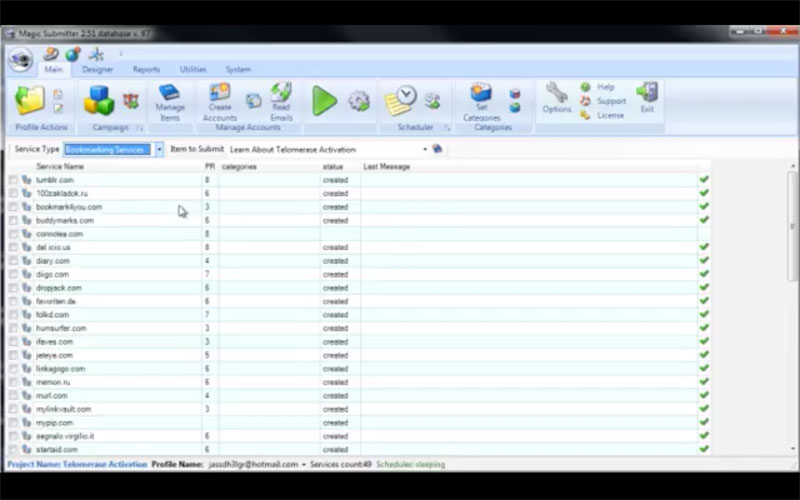Click the icon right of Item to Submit dropdown
This screenshot has height=500, width=800.
(437, 149)
